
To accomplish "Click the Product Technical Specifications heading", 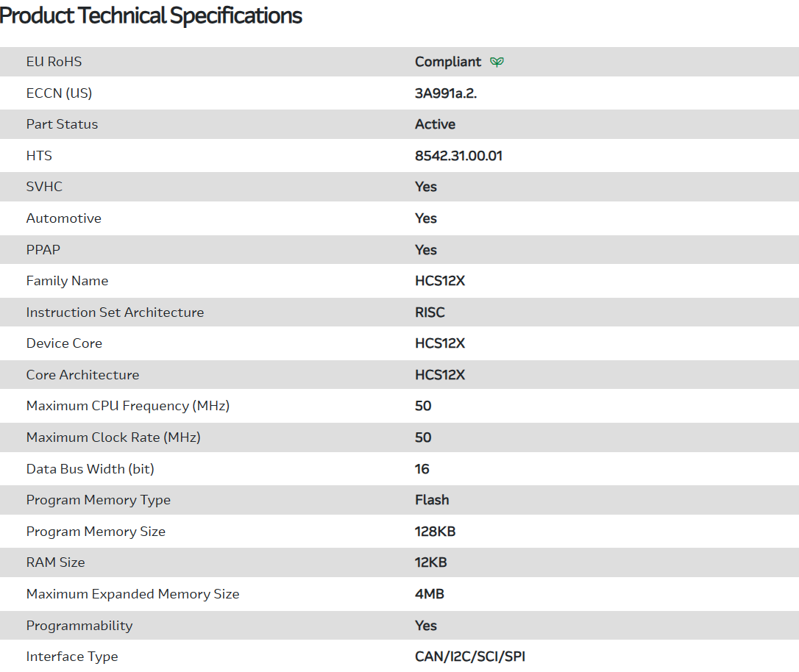I will 151,15.
